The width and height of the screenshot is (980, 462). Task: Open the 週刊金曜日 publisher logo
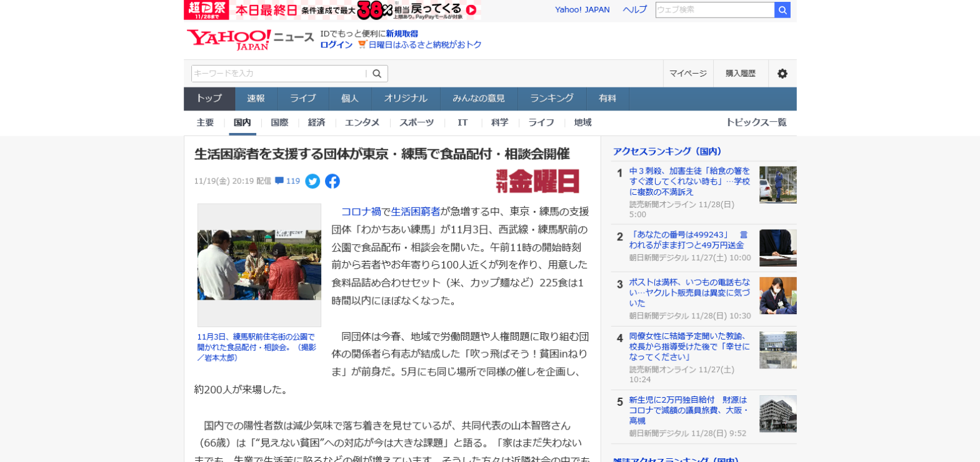[x=537, y=181]
